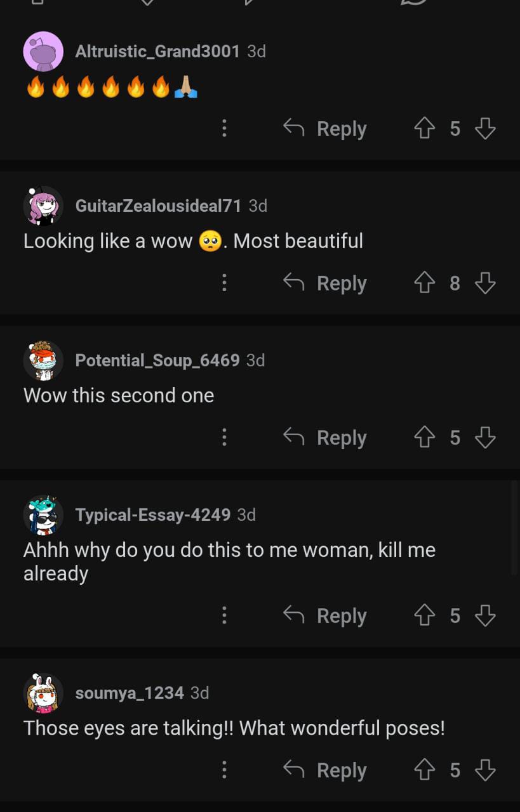View Typical-Essay-4249's avatar
The width and height of the screenshot is (520, 812).
[x=43, y=515]
